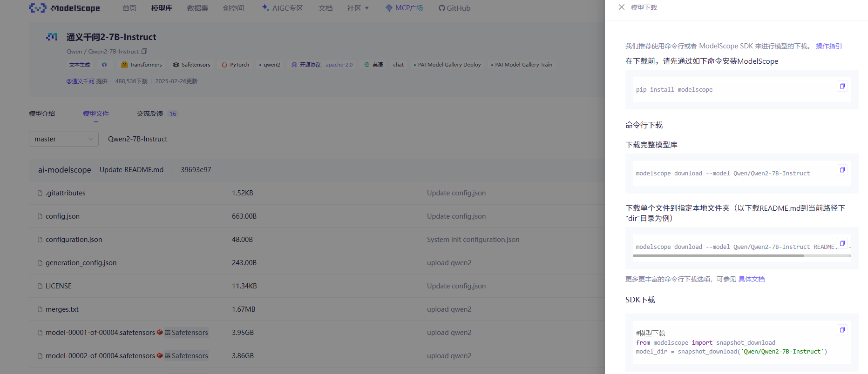Click the commit hash 39693e97
The width and height of the screenshot is (868, 374).
(x=196, y=170)
